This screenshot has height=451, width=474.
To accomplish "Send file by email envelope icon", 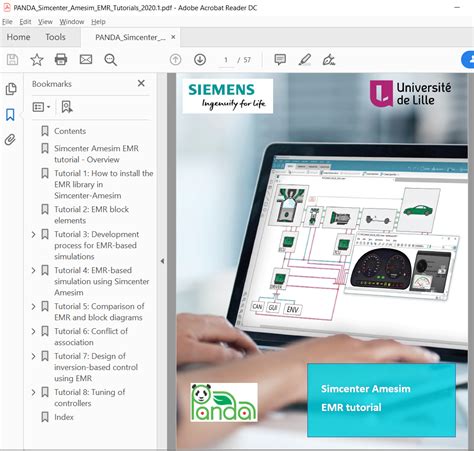I will point(86,60).
